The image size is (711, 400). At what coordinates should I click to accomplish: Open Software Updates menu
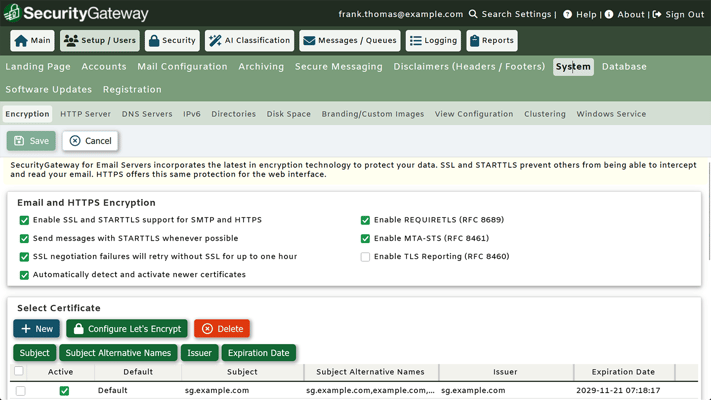[49, 90]
